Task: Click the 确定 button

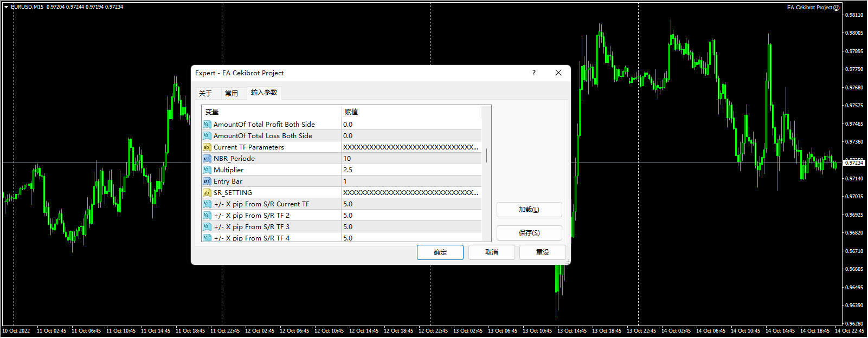Action: [x=440, y=252]
